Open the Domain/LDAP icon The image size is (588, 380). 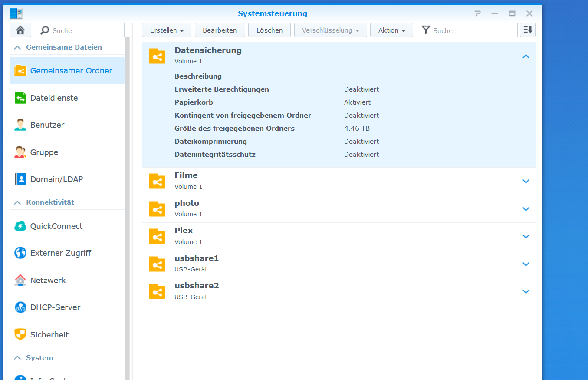(x=20, y=179)
